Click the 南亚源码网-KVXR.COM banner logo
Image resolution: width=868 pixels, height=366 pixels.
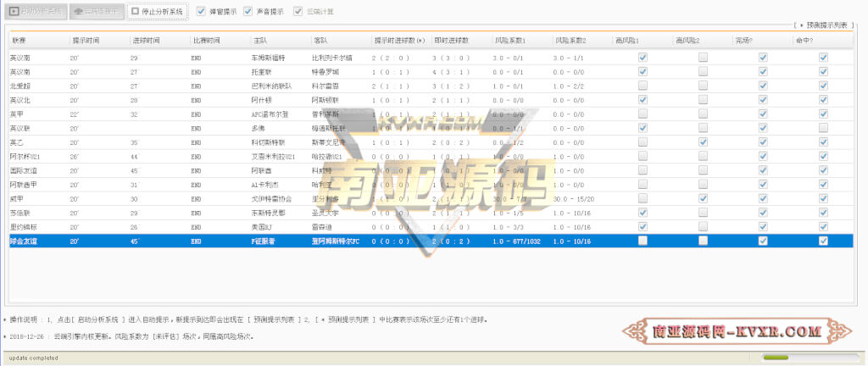737,331
